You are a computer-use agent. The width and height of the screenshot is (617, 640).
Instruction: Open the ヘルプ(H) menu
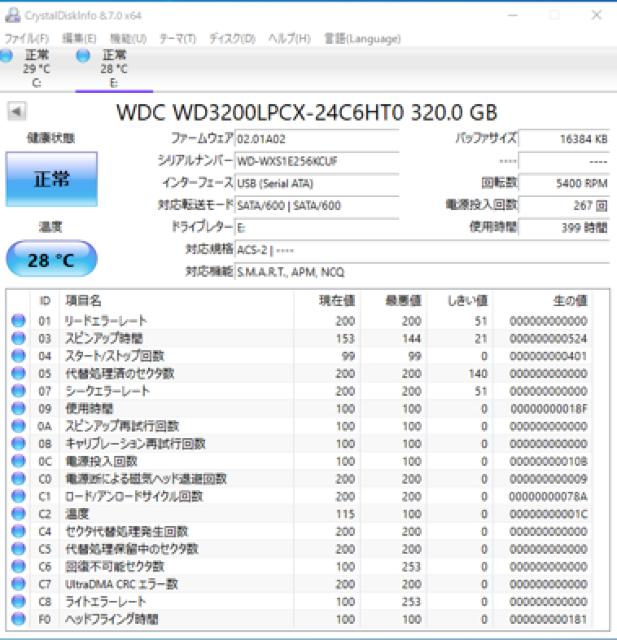tap(289, 39)
